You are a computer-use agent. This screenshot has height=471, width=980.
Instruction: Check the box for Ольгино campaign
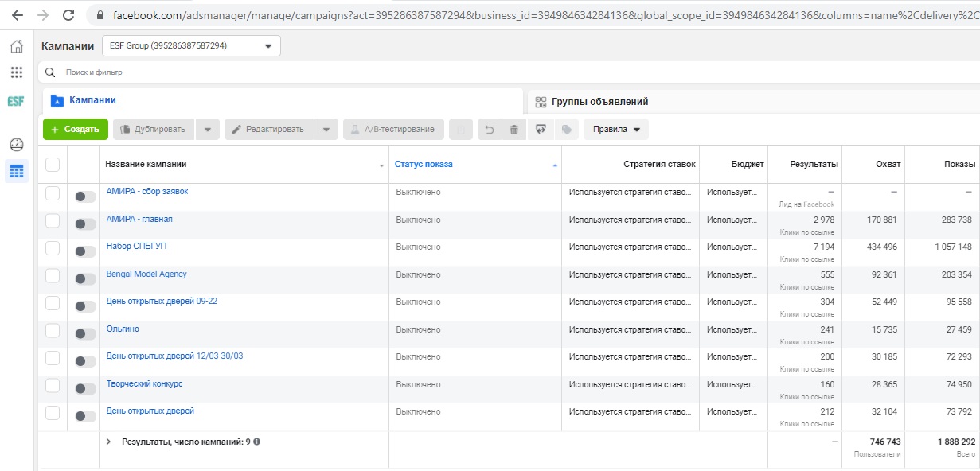point(53,330)
